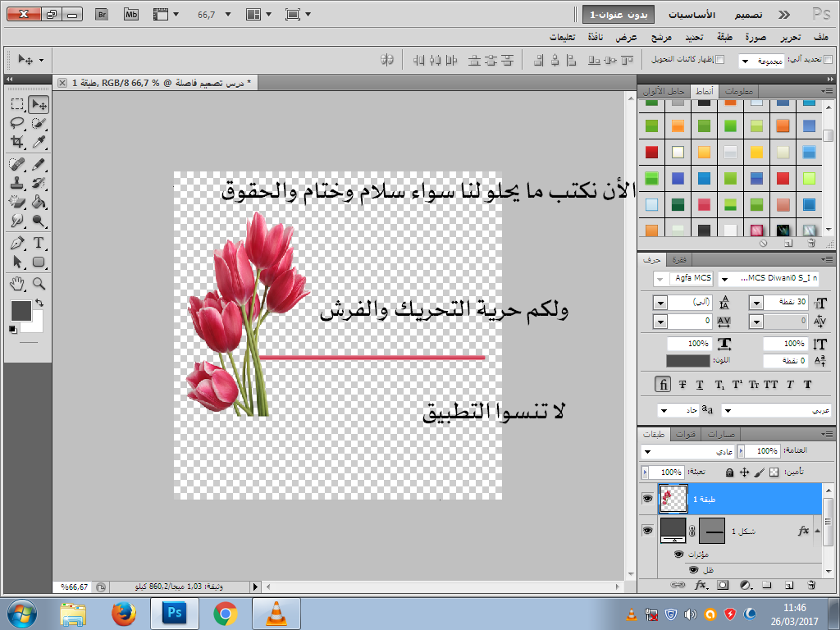The width and height of the screenshot is (840, 630).
Task: Select the Crop tool
Action: click(17, 142)
